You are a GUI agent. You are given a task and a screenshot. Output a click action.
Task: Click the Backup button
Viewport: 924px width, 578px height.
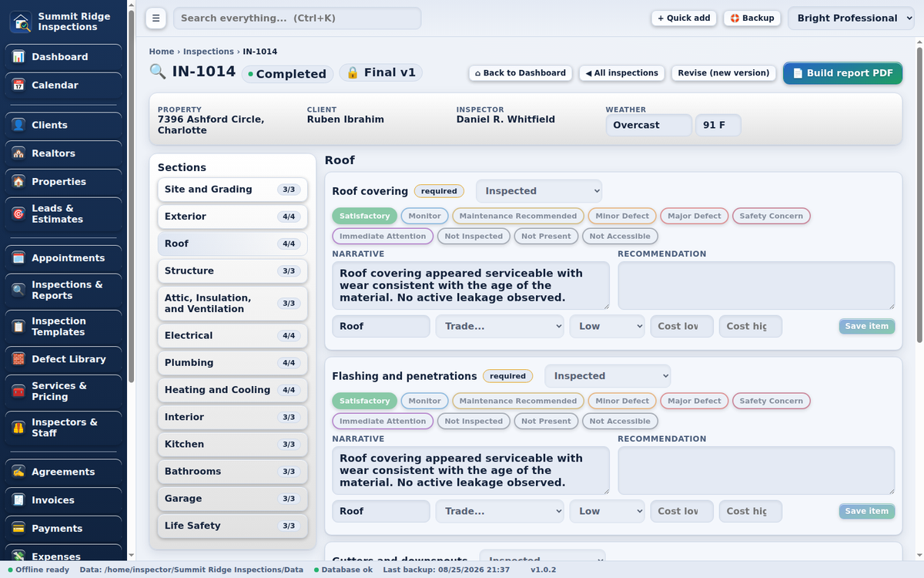coord(752,18)
